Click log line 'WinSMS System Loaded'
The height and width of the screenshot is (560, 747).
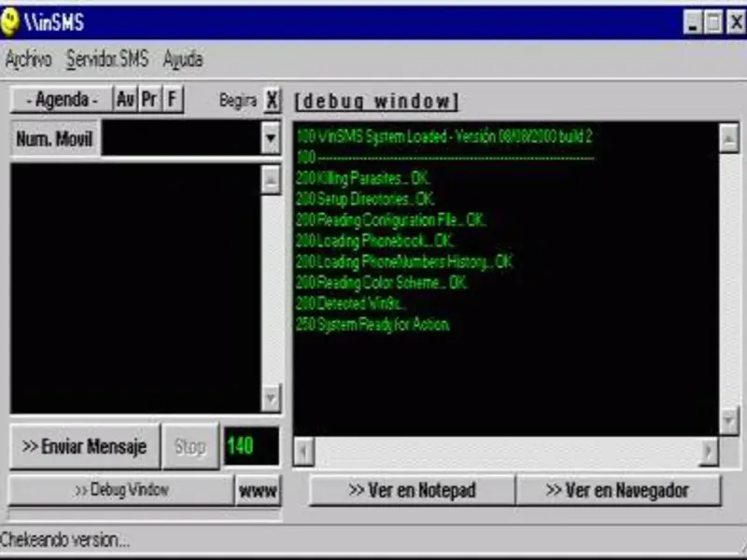444,136
